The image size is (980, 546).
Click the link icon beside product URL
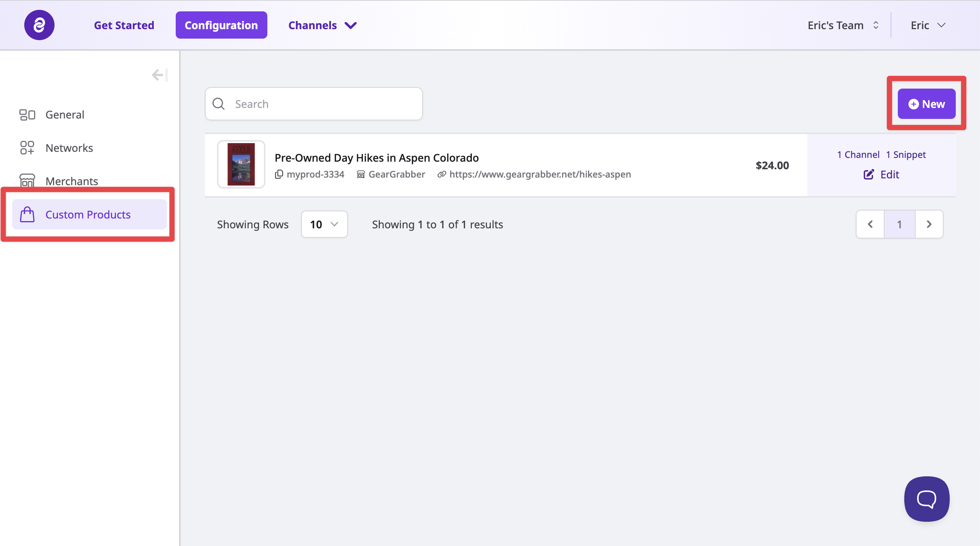[x=441, y=174]
